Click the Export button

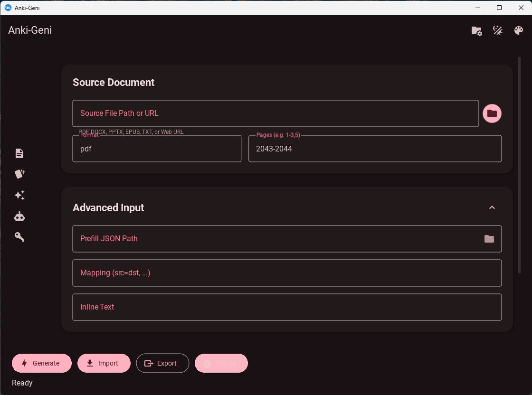pos(162,363)
